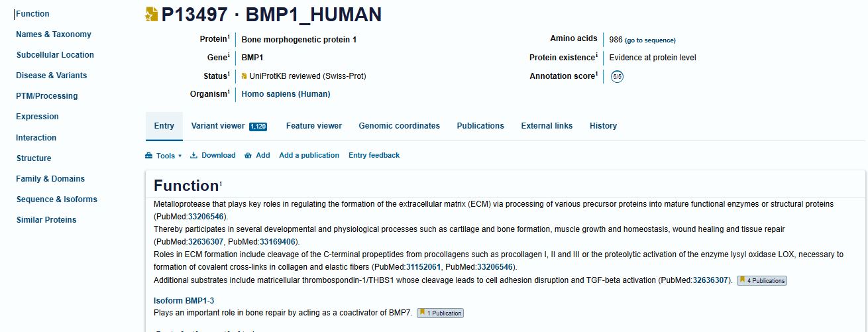Viewport: 868px width, 332px height.
Task: Open the Feature viewer tab
Action: 314,126
